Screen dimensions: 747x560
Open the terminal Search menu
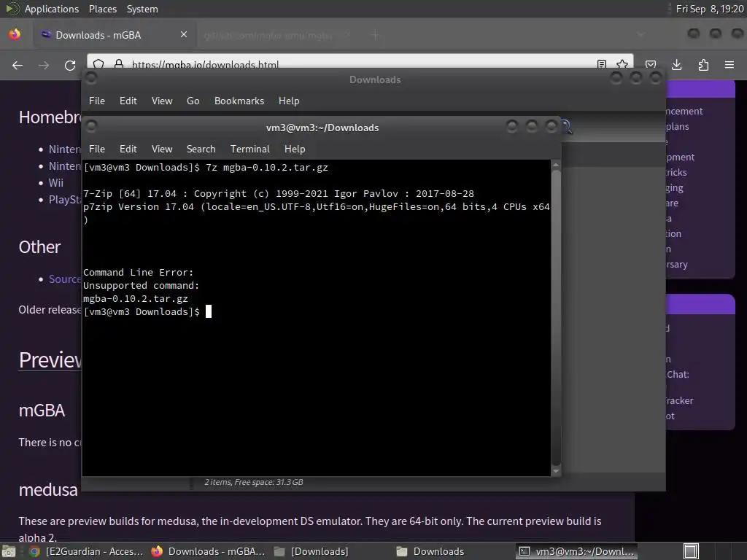pos(201,149)
